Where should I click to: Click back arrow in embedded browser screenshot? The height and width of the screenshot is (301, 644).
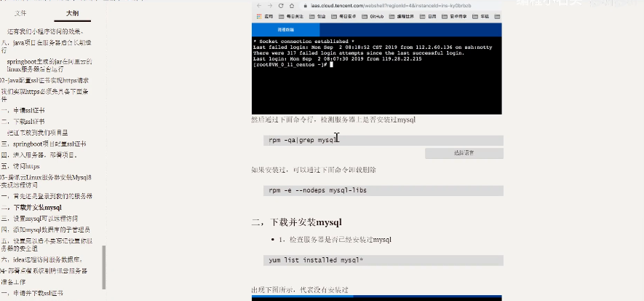[x=259, y=6]
